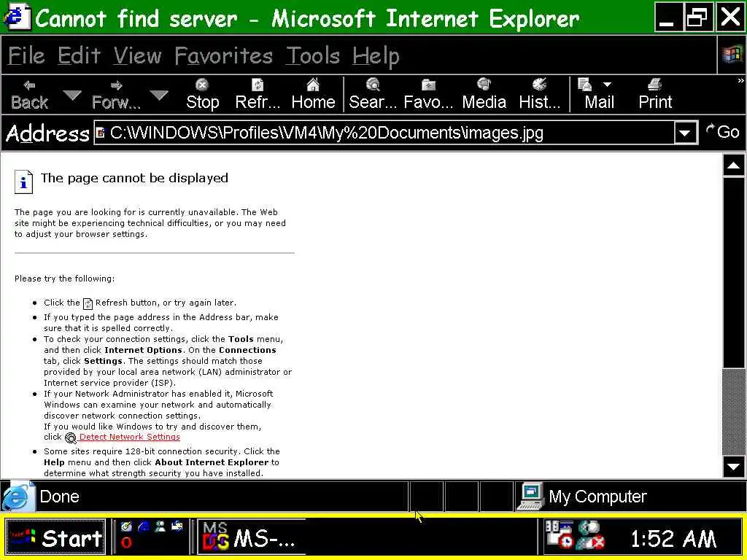Expand the toolbar overflow chevron

point(740,81)
